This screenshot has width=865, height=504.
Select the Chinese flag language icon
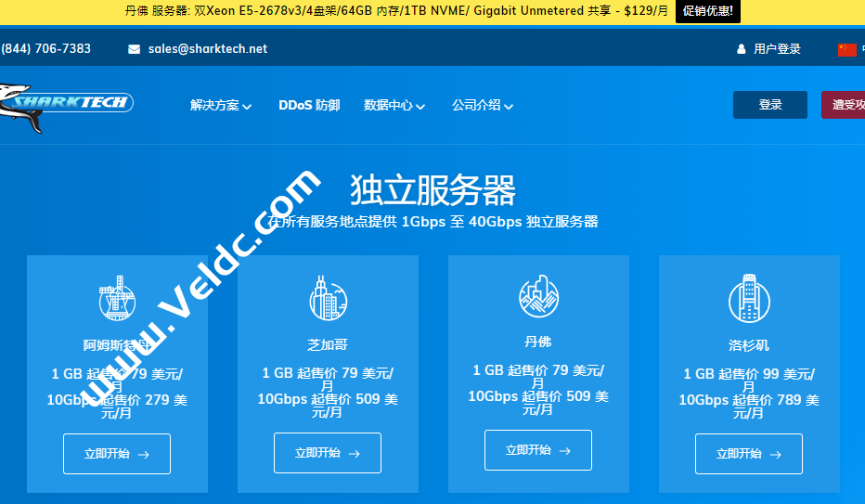tap(846, 49)
